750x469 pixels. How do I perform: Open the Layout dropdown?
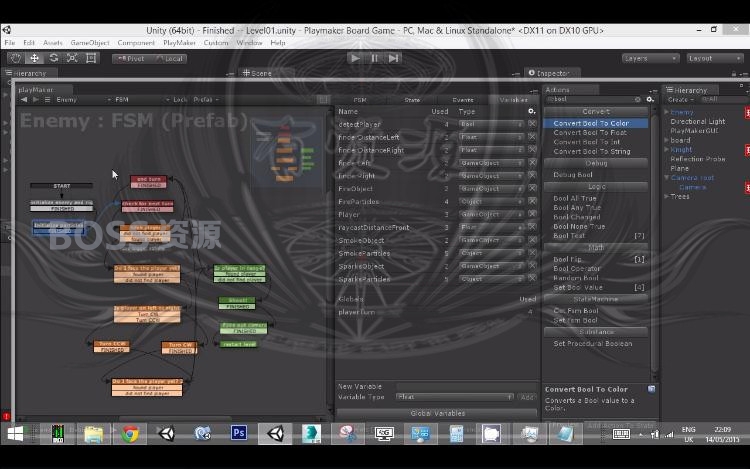pyautogui.click(x=715, y=58)
